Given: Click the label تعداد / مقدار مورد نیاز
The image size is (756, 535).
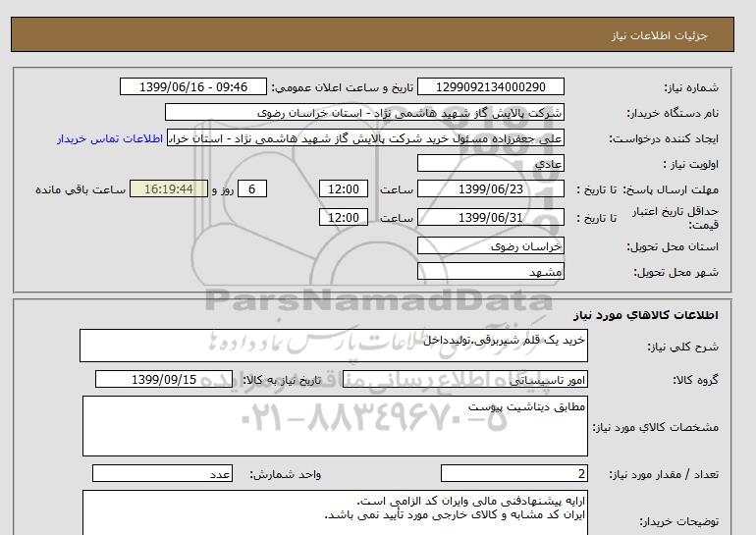Looking at the screenshot, I should pyautogui.click(x=664, y=475).
